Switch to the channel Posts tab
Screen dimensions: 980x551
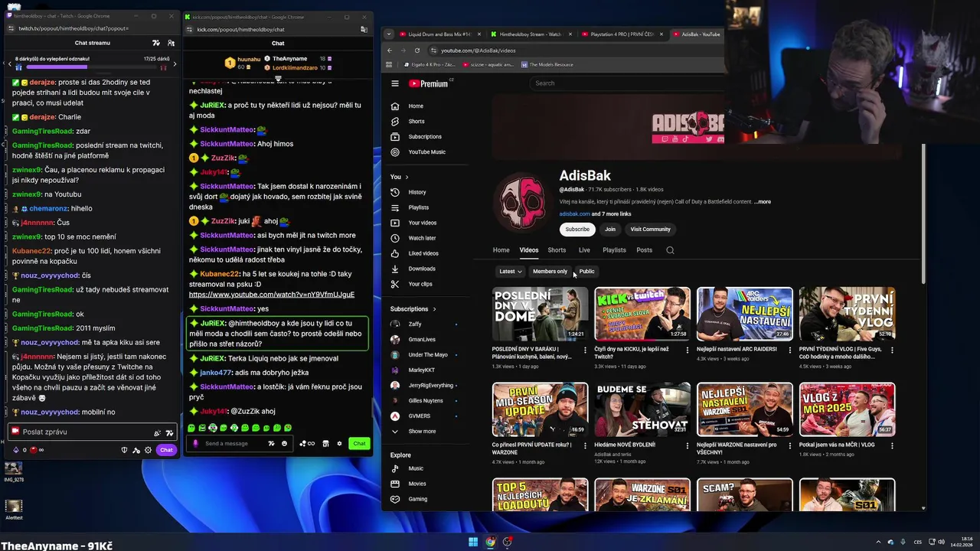(644, 250)
